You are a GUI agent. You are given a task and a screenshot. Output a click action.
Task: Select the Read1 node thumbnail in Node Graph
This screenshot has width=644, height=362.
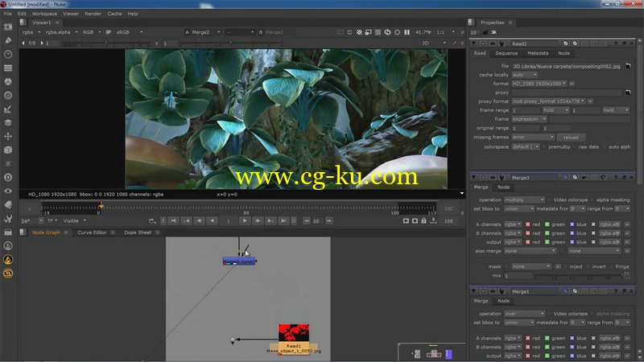coord(294,332)
